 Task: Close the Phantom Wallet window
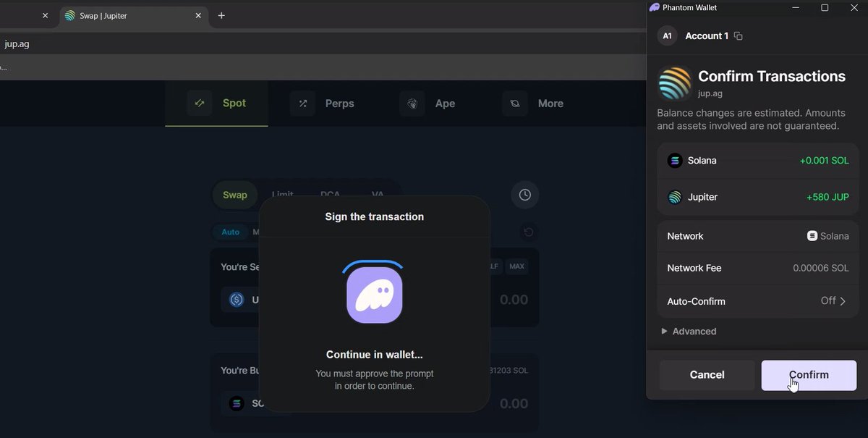pos(854,7)
